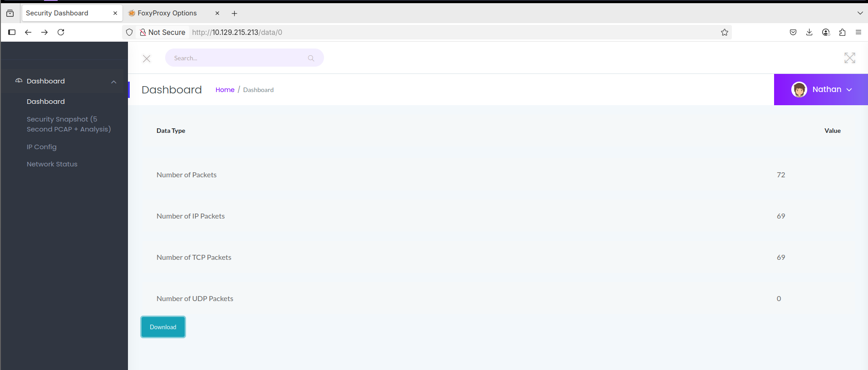The image size is (868, 370).
Task: Click the Home breadcrumb link
Action: 225,90
